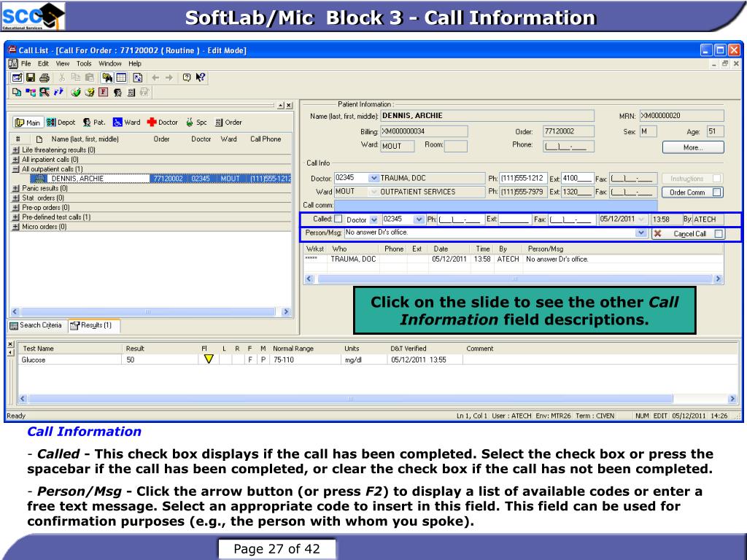Click the Save floppy disk toolbar icon
The image size is (747, 560).
[x=31, y=77]
